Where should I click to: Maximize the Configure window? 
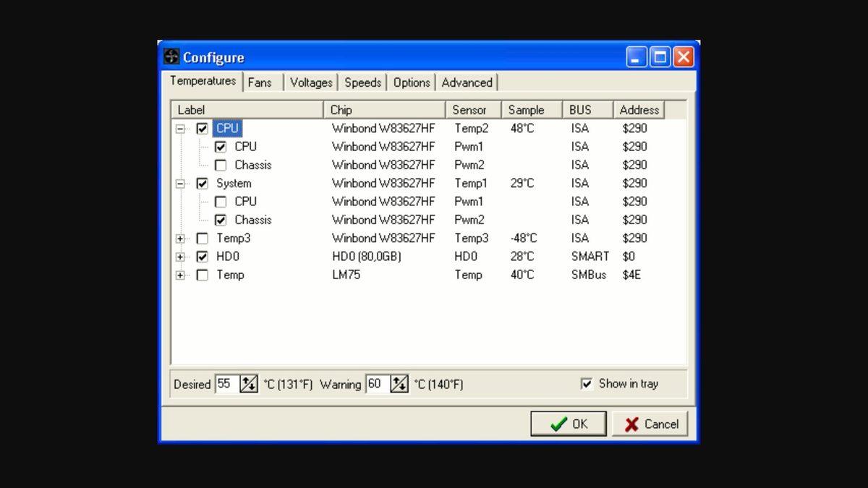pos(660,57)
